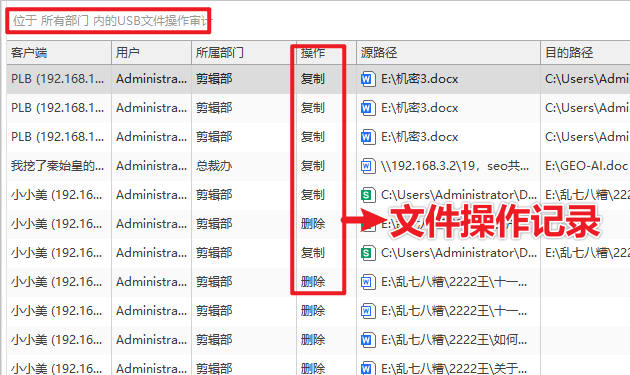Viewport: 630px width, 375px height.
Task: Sort by the 用户 column header
Action: 151,53
